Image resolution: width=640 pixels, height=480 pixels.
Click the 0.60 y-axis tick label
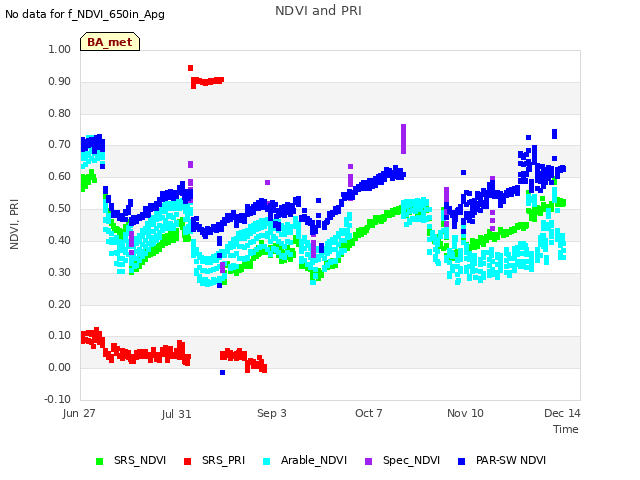coord(60,176)
